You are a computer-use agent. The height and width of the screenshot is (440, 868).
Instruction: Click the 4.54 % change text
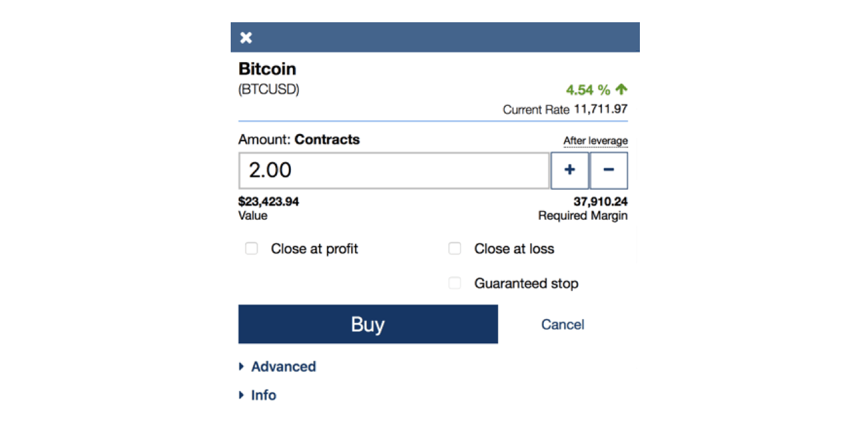[x=588, y=90]
